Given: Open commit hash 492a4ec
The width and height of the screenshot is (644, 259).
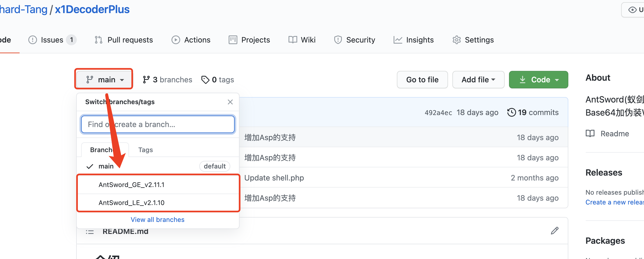Looking at the screenshot, I should pos(438,112).
